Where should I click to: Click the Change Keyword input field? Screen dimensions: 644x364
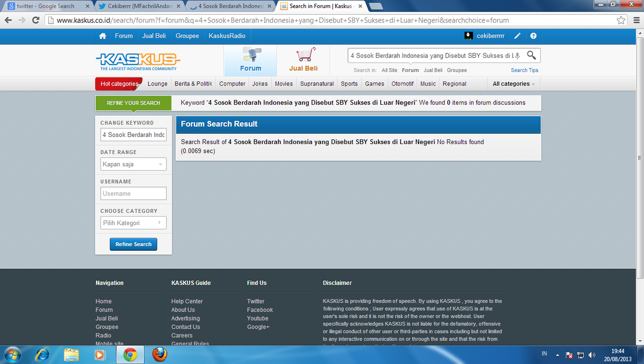coord(133,135)
